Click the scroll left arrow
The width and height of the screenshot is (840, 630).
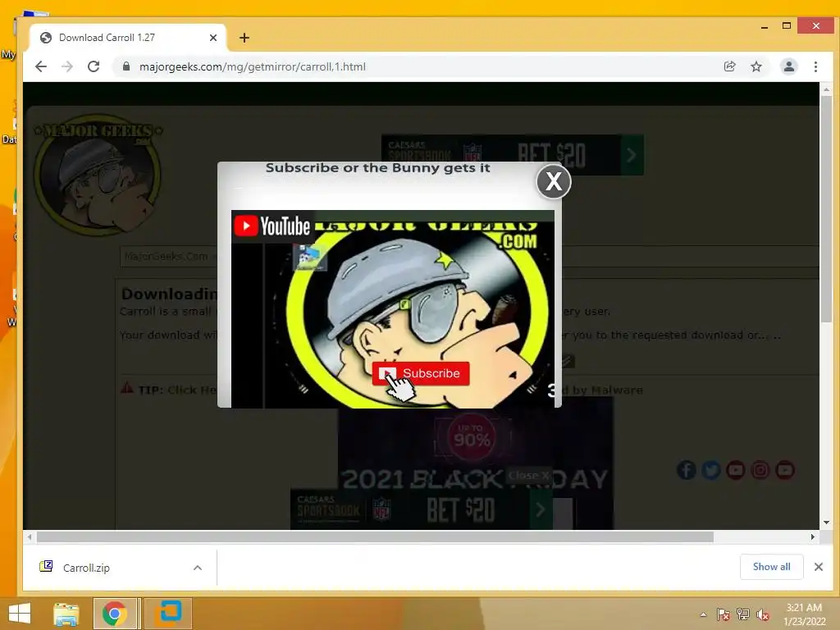[x=30, y=536]
